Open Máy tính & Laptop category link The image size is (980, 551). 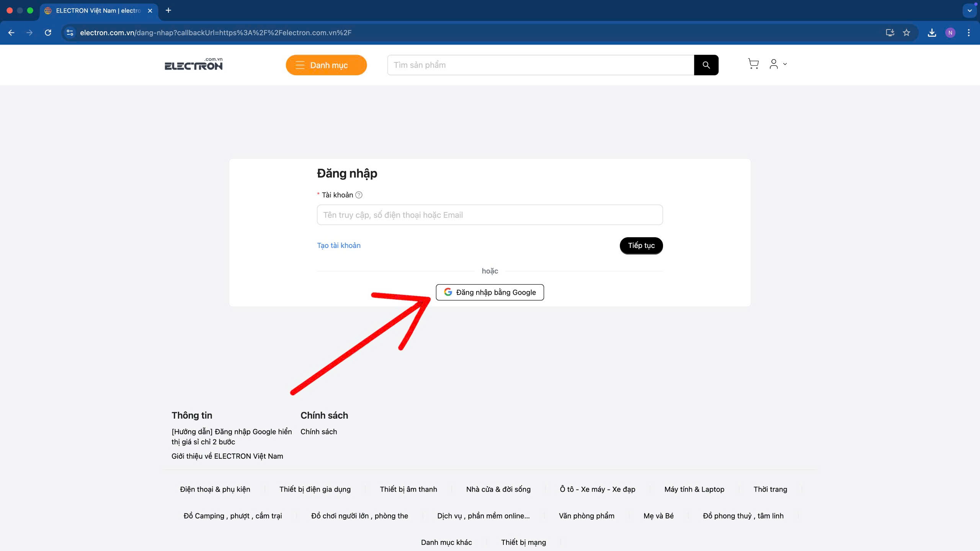[694, 489]
